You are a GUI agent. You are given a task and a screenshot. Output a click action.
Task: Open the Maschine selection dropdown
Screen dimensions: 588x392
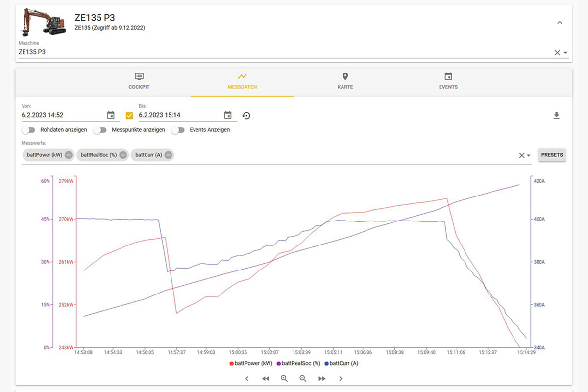[x=565, y=53]
